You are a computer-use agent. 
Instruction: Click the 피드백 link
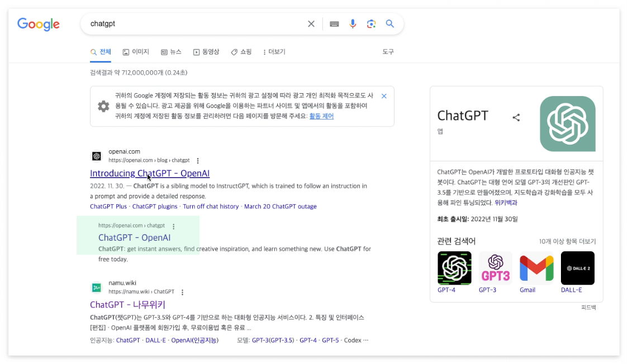coord(588,307)
